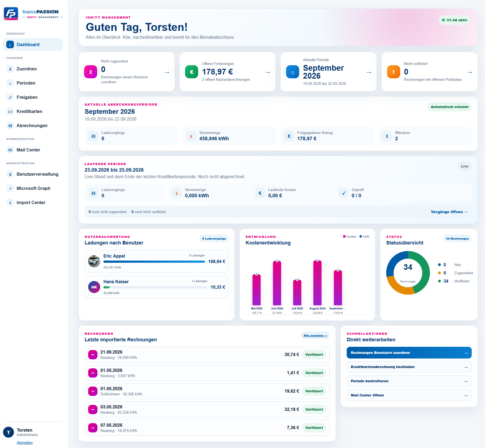Screen dimensions: 485x448
Task: Open Benutzerverwaltung from the sidebar
Action: (33, 174)
